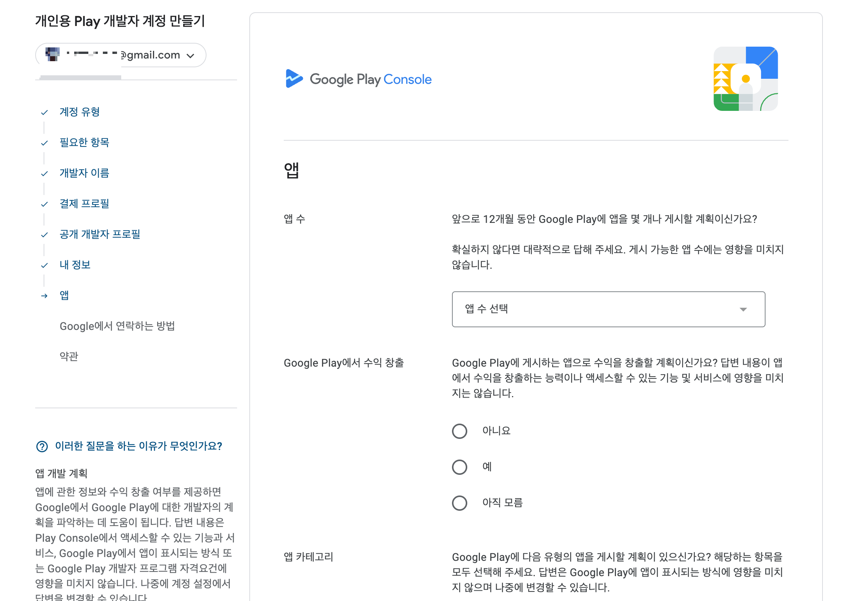Click the 약관 step in the sidebar
Image resolution: width=868 pixels, height=601 pixels.
click(69, 356)
